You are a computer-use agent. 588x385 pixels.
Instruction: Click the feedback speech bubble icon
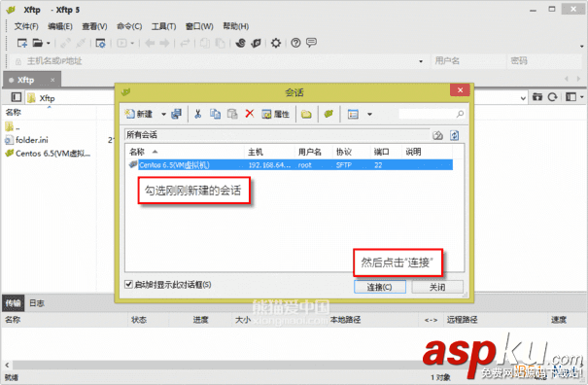coord(311,43)
